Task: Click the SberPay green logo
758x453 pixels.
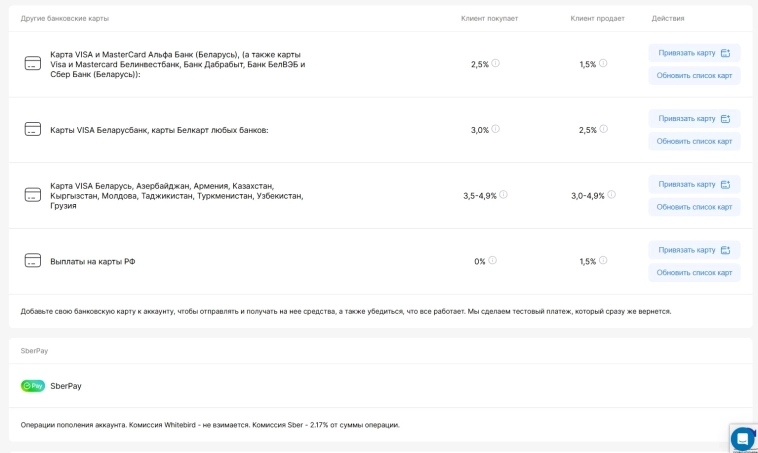Action: (33, 386)
